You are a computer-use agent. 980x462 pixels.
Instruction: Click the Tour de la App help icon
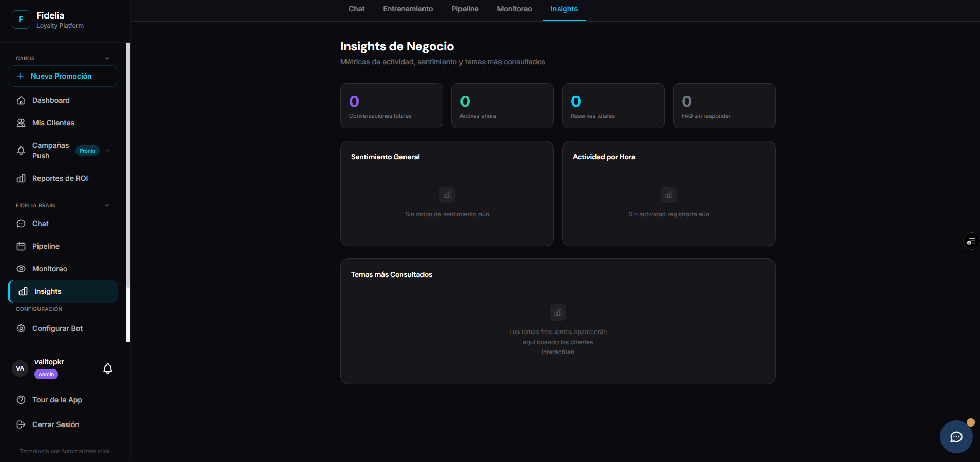21,400
